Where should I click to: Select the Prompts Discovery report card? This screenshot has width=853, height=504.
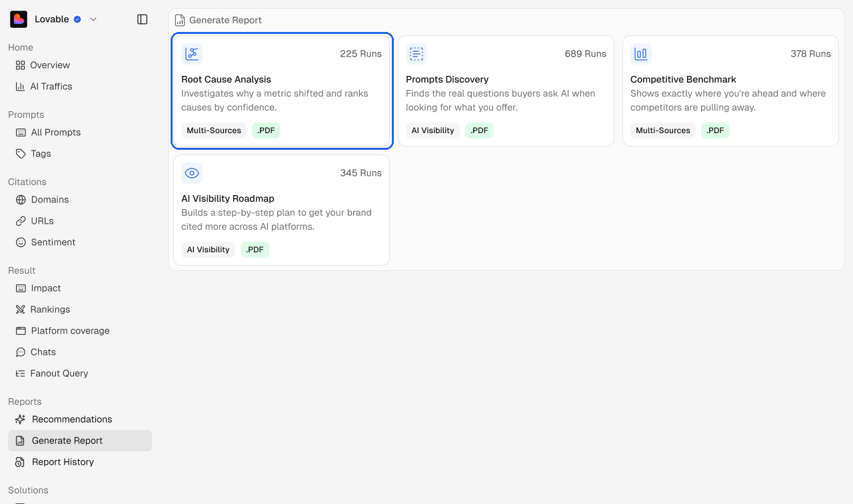[x=506, y=91]
